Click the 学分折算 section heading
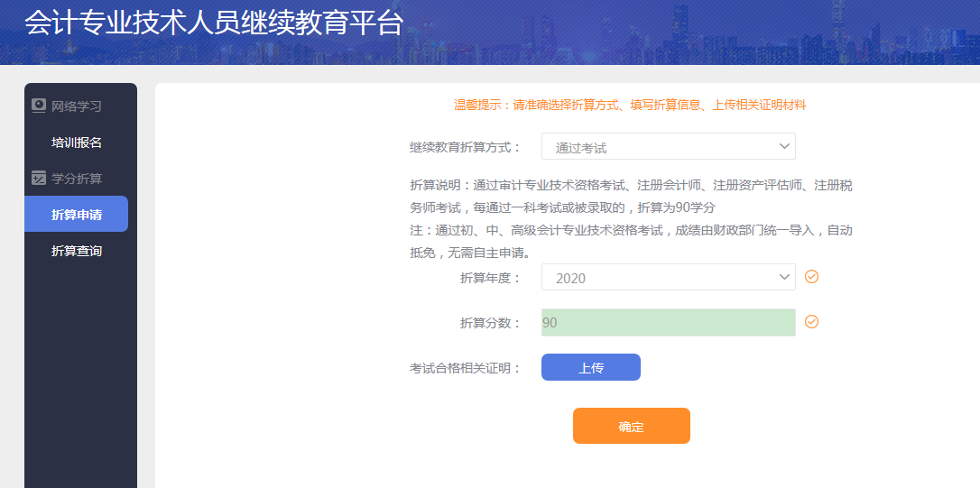980x488 pixels. [77, 179]
